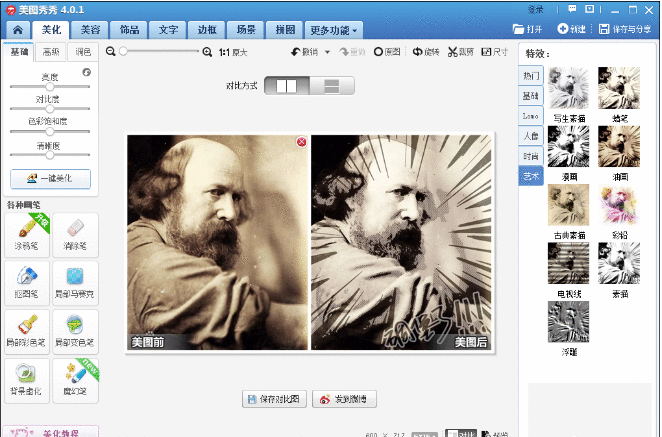The image size is (662, 437).
Task: Expand the 撤销 undo history dropdown arrow
Action: [x=327, y=52]
